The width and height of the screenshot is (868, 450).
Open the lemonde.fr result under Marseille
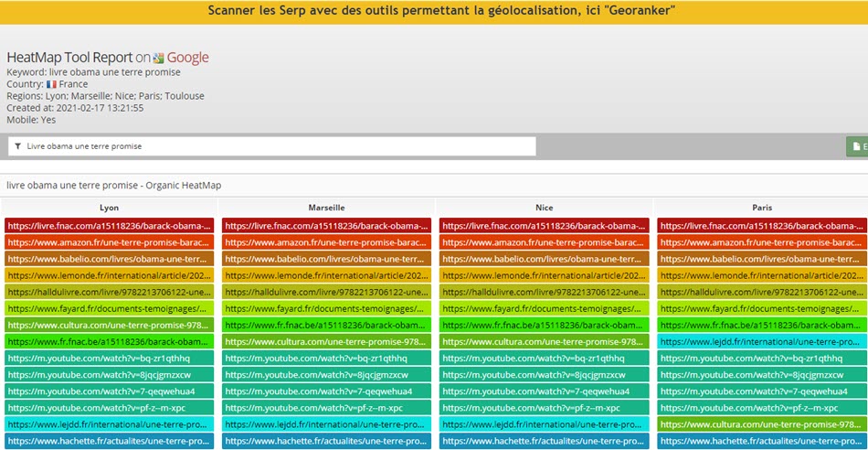[x=326, y=275]
